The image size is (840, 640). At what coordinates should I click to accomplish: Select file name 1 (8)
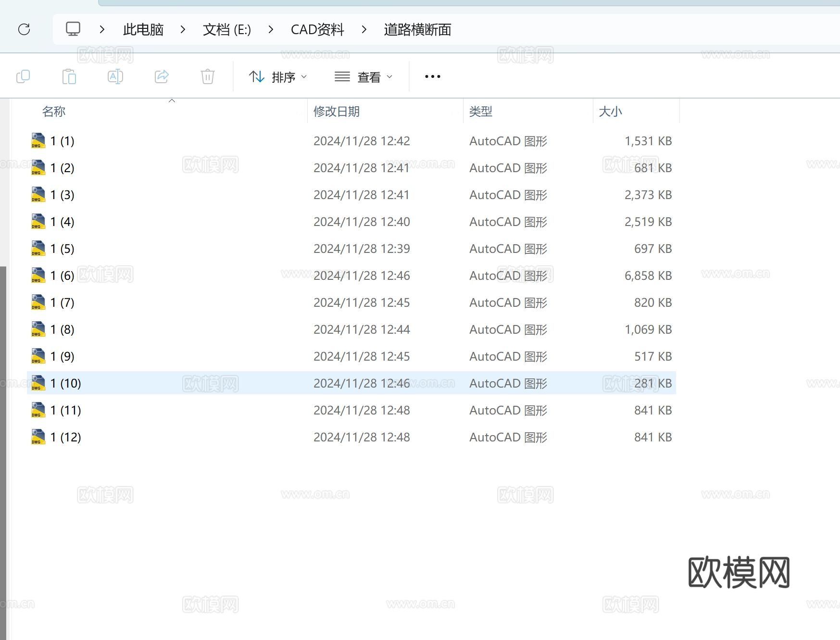[x=63, y=329]
